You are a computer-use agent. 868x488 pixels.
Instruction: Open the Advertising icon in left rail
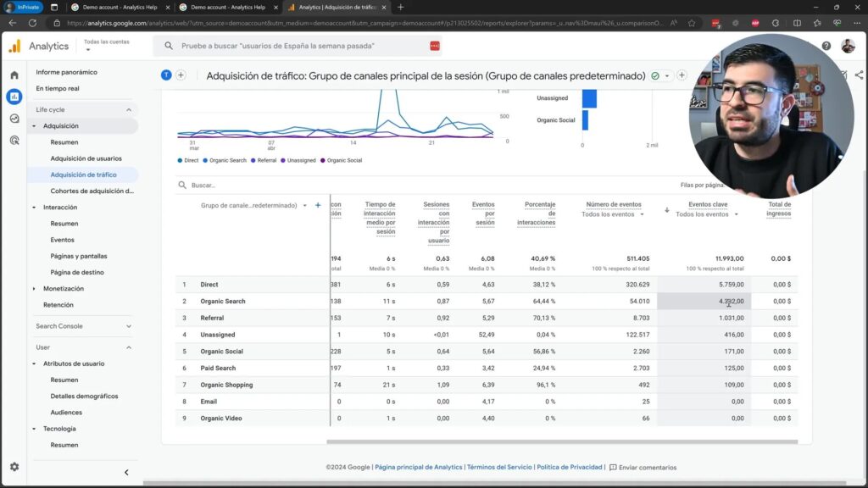pyautogui.click(x=14, y=141)
